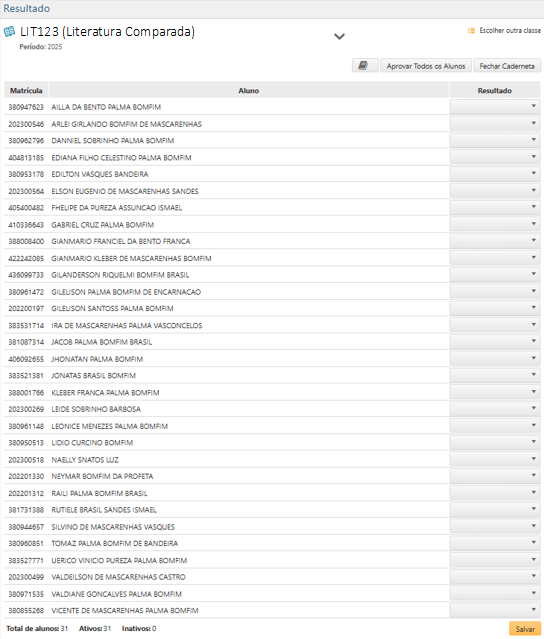Click student name VALDIANE GONCALVES PALMA BOMFIM
This screenshot has width=544, height=639.
click(117, 594)
